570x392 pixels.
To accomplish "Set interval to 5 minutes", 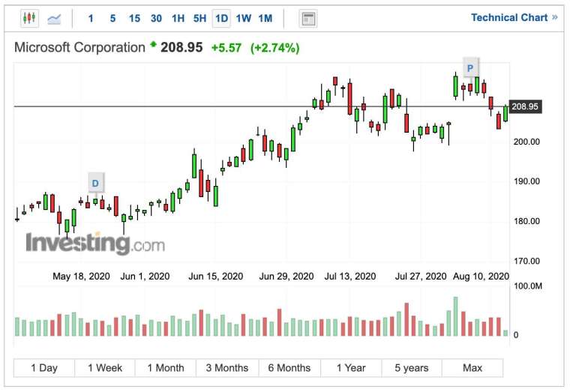I will click(112, 19).
